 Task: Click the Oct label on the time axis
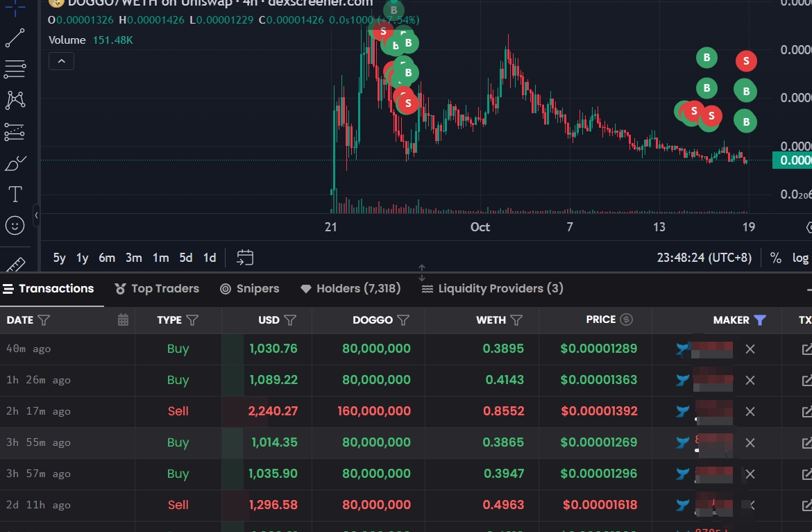(480, 227)
